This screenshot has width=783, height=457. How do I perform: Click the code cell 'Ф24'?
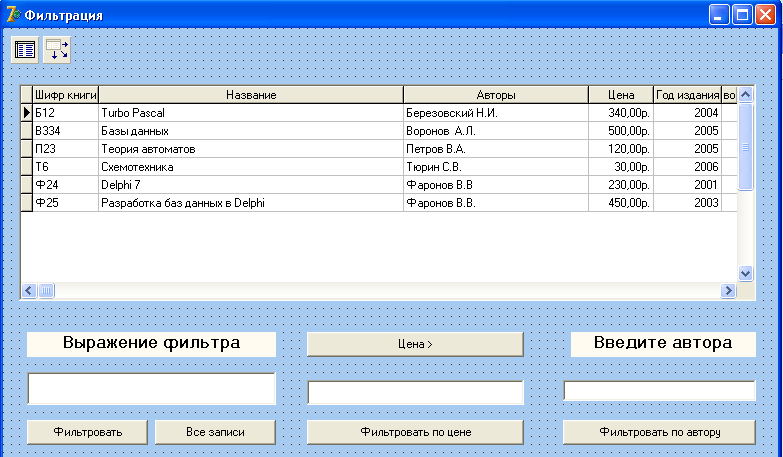click(65, 185)
